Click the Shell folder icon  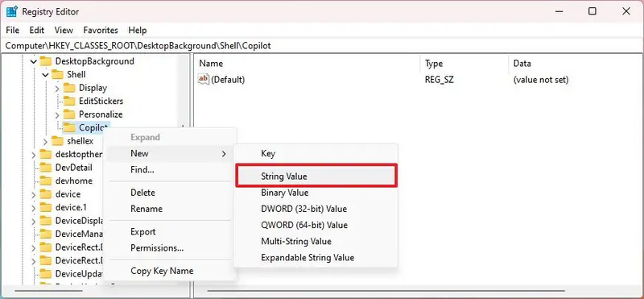57,74
